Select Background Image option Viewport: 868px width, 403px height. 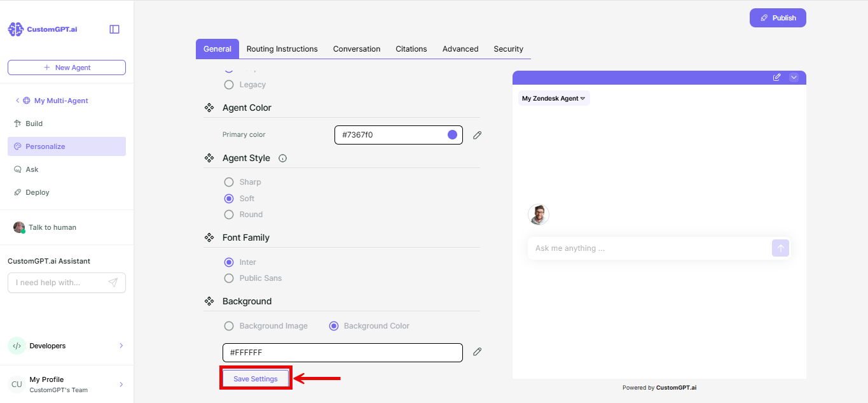pos(229,326)
